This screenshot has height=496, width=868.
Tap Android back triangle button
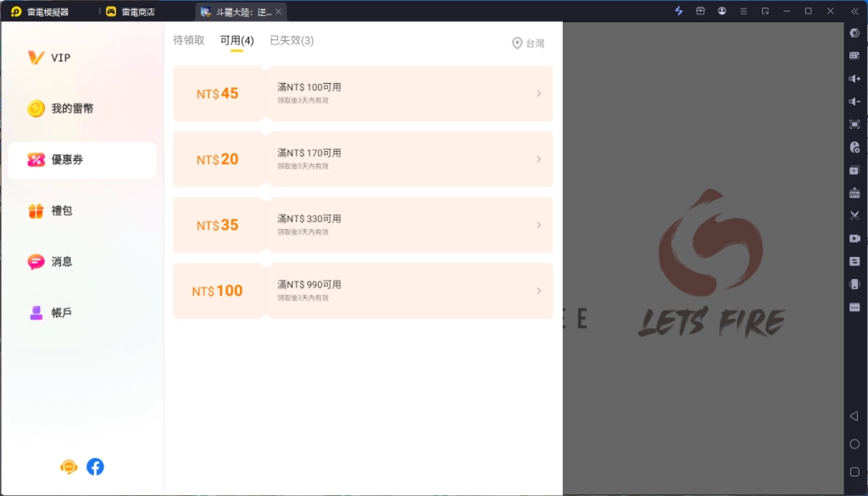click(854, 415)
